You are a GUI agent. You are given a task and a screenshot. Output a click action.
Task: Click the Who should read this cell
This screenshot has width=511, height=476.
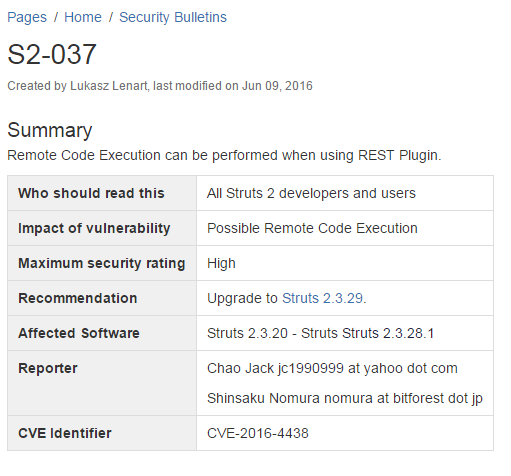click(x=102, y=193)
